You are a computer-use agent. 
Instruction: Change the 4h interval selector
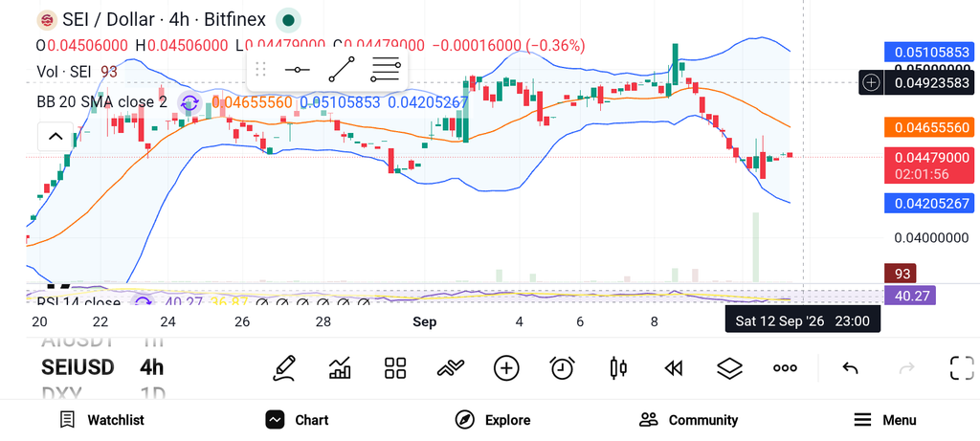coord(152,368)
